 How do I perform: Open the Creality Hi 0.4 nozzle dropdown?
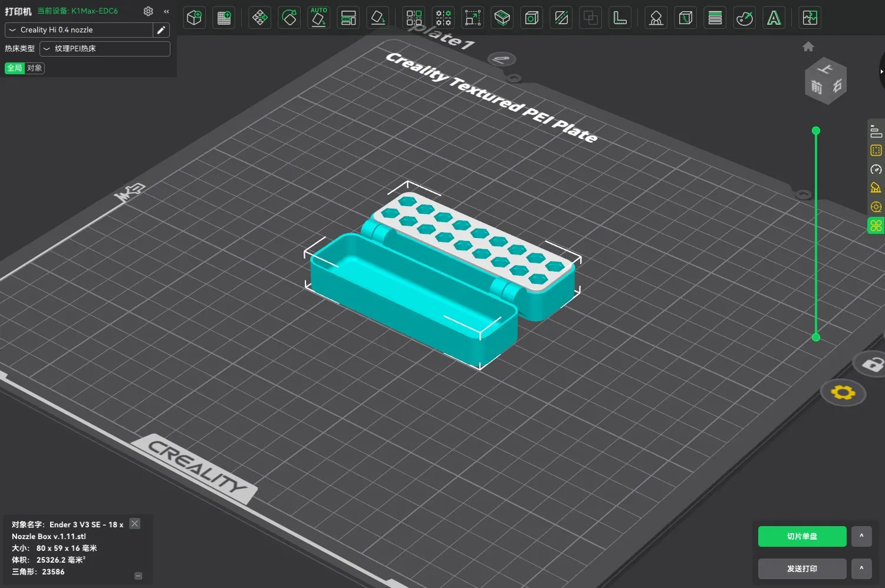pos(79,30)
